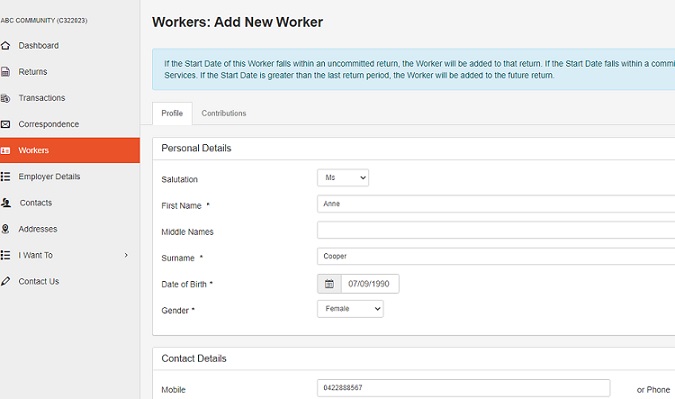The image size is (675, 399).
Task: Open Contact Us in the sidebar
Action: coord(39,281)
